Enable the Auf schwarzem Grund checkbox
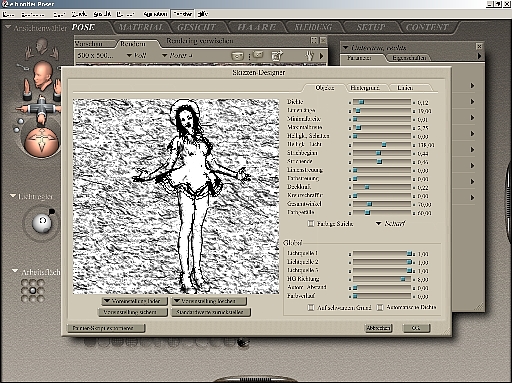Viewport: 512px width, 384px height. tap(310, 307)
